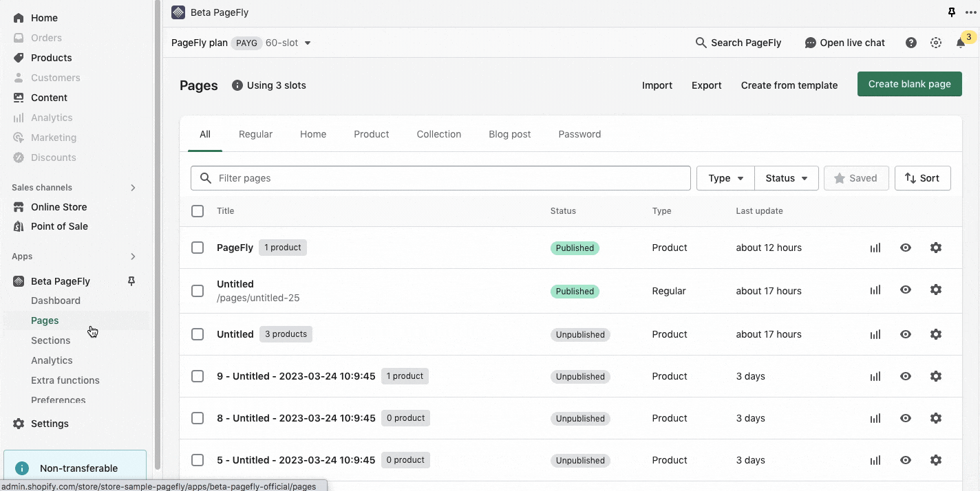Unpin Beta PageFly in the sidebar
This screenshot has height=491, width=980.
(x=131, y=281)
